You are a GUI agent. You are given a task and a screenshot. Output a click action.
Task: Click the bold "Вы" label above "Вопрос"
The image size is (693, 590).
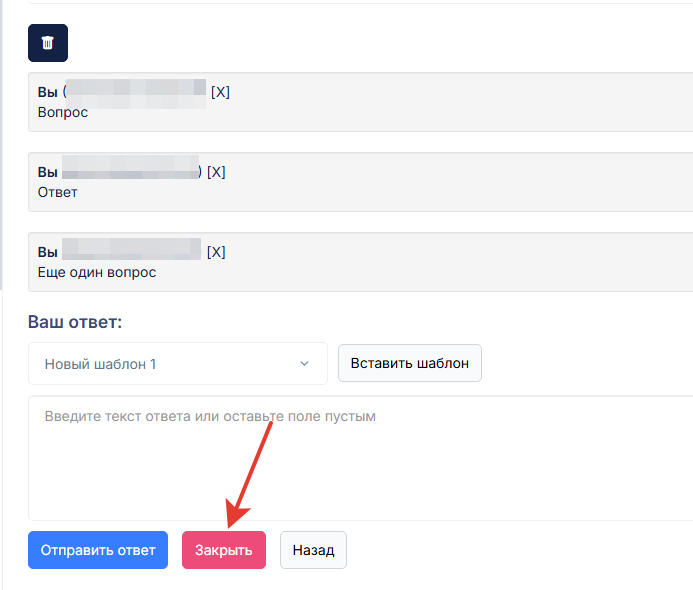coord(47,92)
